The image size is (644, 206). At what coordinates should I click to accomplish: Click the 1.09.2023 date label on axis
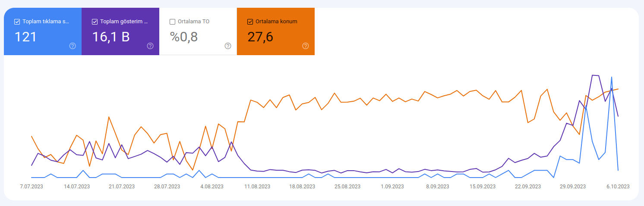tap(392, 187)
